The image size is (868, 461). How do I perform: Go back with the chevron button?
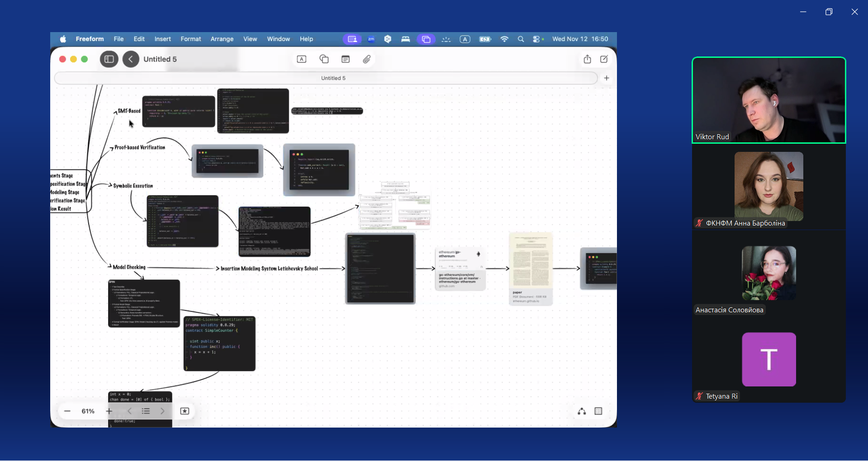(x=131, y=59)
